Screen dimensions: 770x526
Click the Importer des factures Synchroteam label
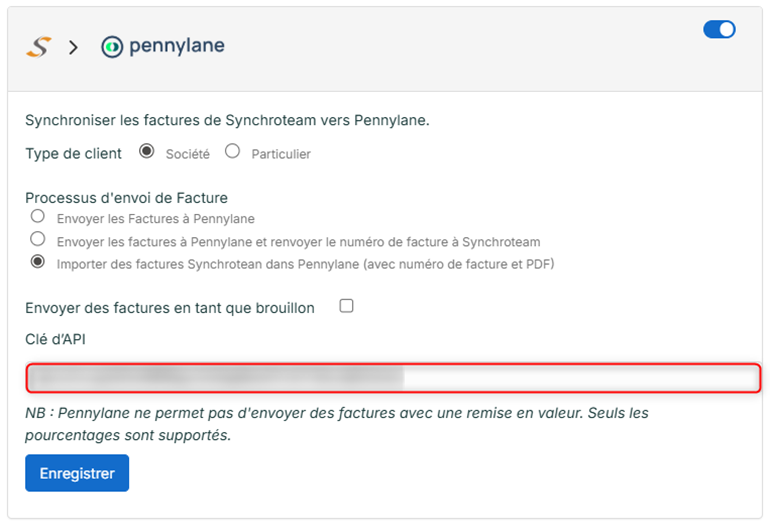point(305,264)
